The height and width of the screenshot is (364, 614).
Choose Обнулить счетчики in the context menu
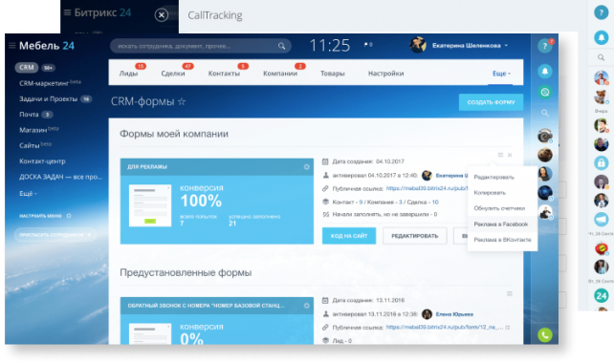pyautogui.click(x=499, y=208)
